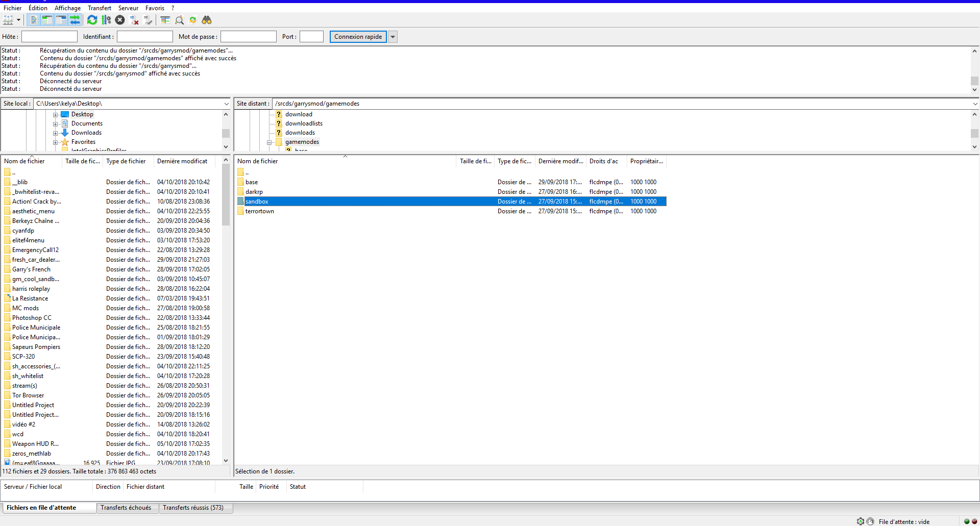Expand the Favorites node in local tree
This screenshot has width=980, height=526.
coord(55,142)
